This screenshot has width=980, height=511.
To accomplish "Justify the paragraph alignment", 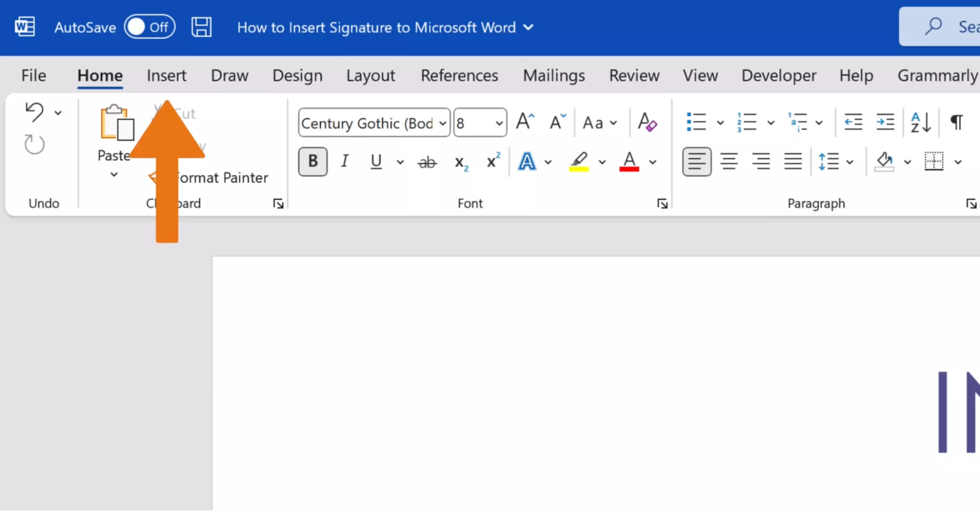I will (793, 161).
